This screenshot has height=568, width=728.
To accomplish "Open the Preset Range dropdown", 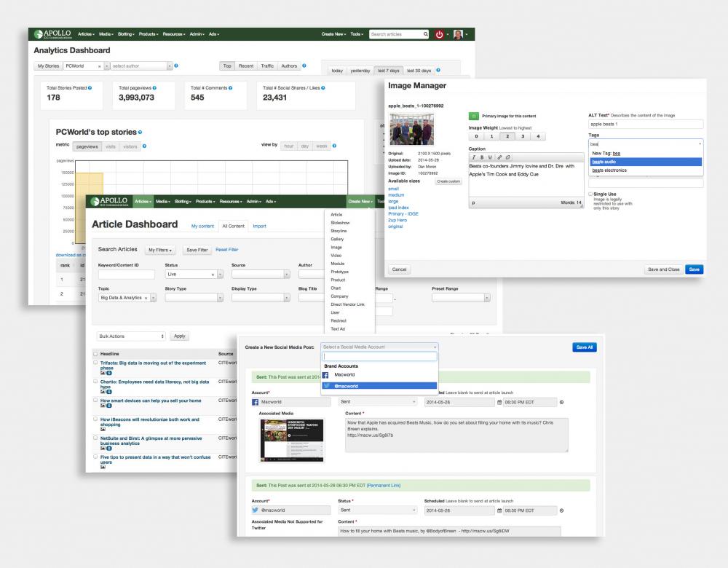I will (x=461, y=298).
